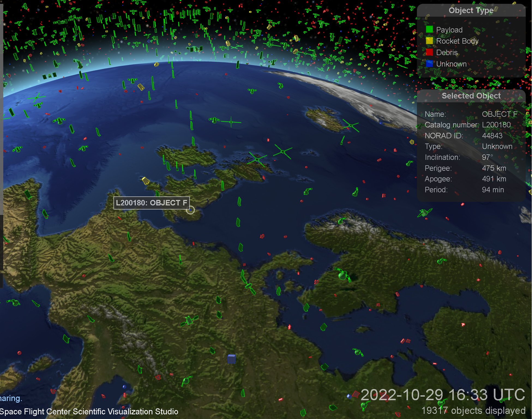
Task: Click the NORAD ID value 44843
Action: click(492, 136)
